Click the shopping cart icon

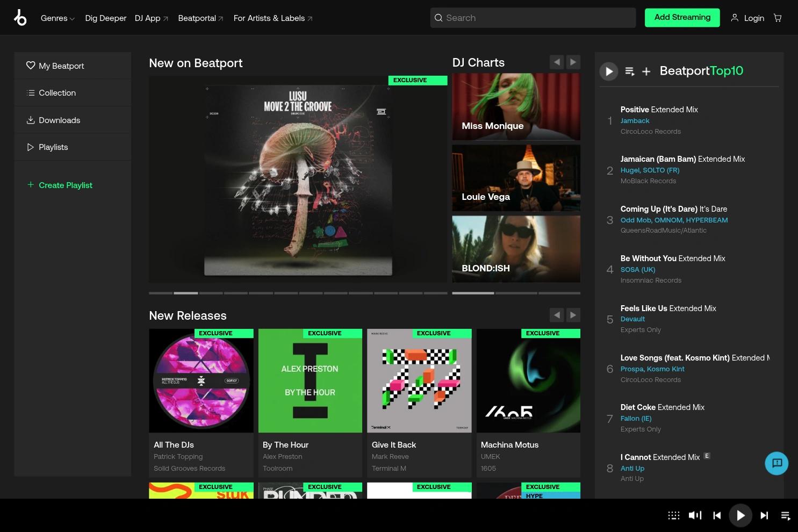(778, 18)
